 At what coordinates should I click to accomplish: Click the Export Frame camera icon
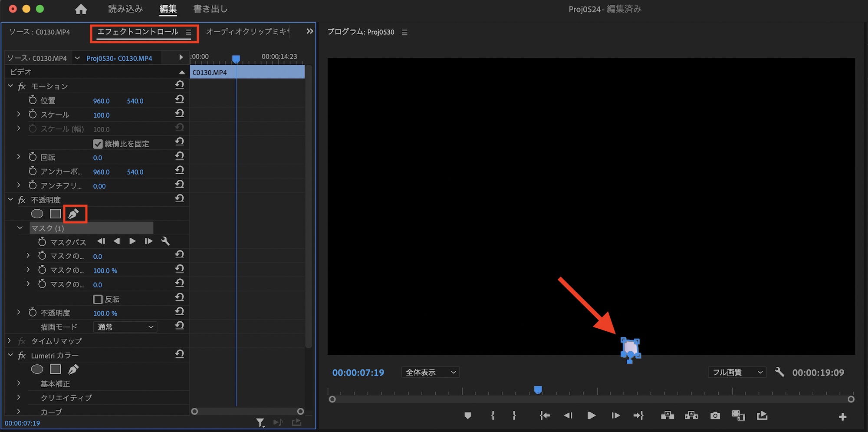tap(715, 416)
